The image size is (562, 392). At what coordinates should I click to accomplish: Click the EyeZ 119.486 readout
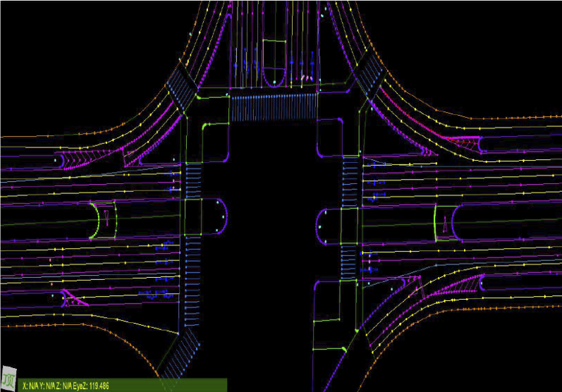click(94, 386)
